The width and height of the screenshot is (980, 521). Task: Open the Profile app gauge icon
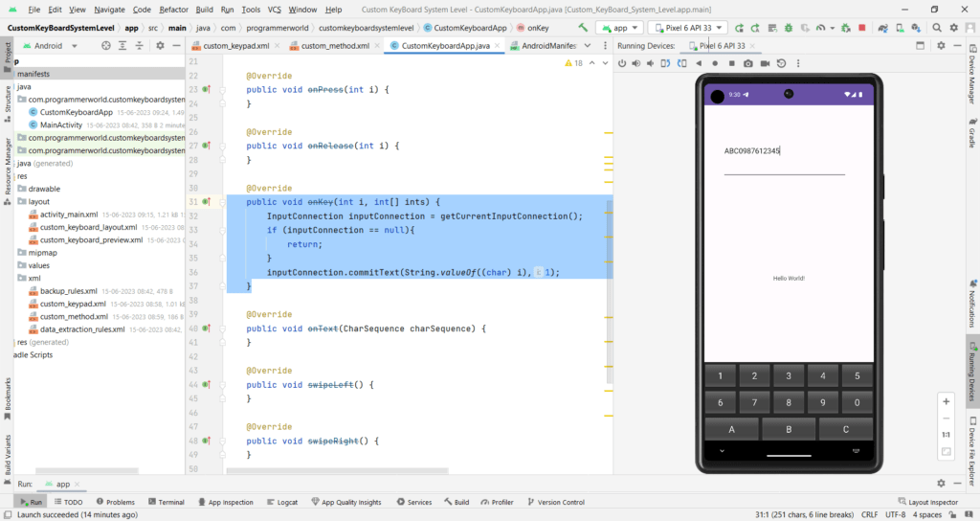[x=820, y=28]
